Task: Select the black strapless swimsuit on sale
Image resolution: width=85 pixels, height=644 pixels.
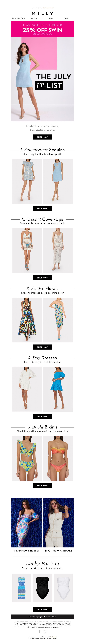Action: (x=42, y=588)
